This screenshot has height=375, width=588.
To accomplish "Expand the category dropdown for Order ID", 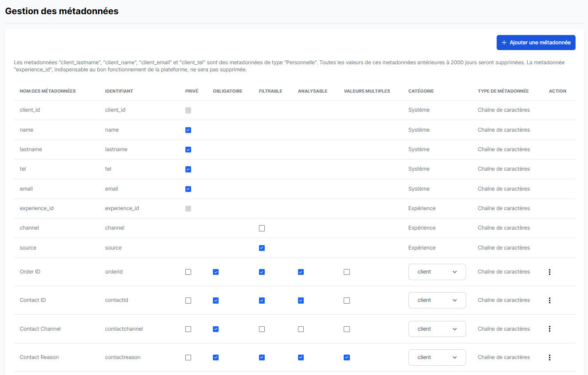I will pyautogui.click(x=437, y=272).
